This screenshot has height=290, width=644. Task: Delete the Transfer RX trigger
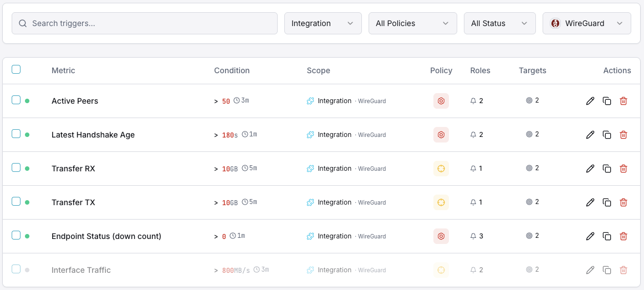coord(623,169)
